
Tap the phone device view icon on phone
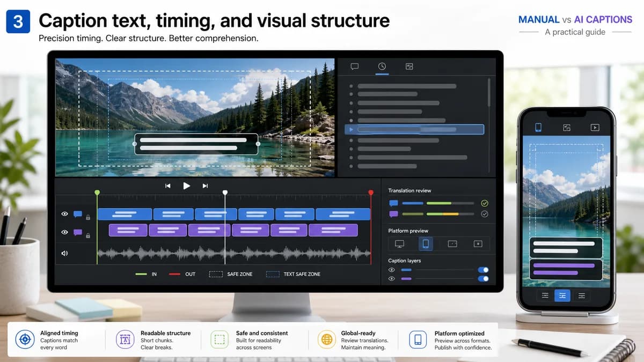point(538,127)
